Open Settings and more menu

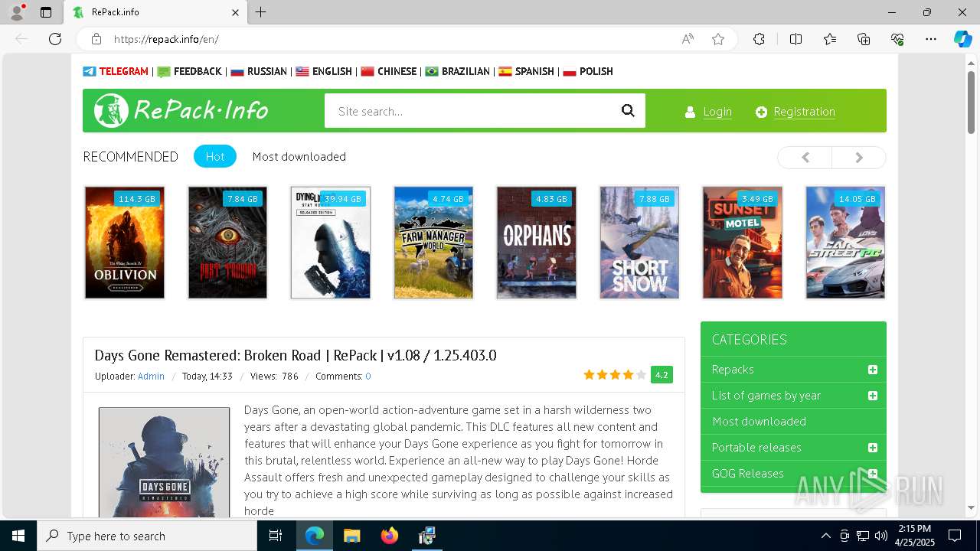click(x=931, y=39)
